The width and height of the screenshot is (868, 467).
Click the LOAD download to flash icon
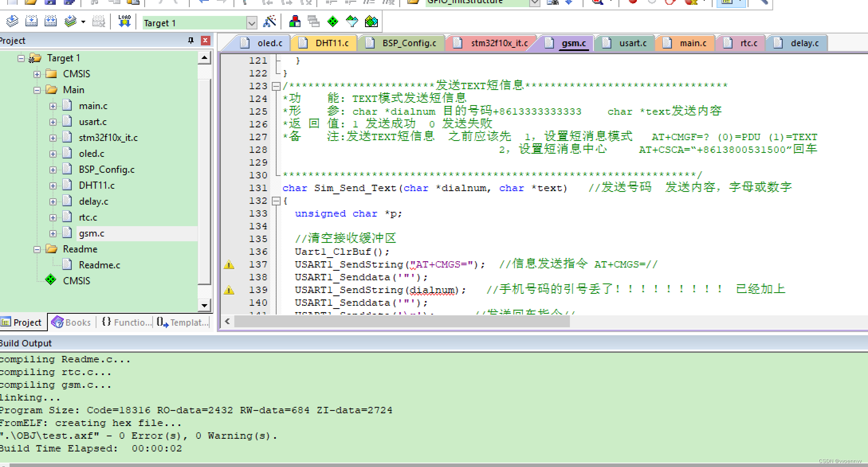[x=124, y=21]
